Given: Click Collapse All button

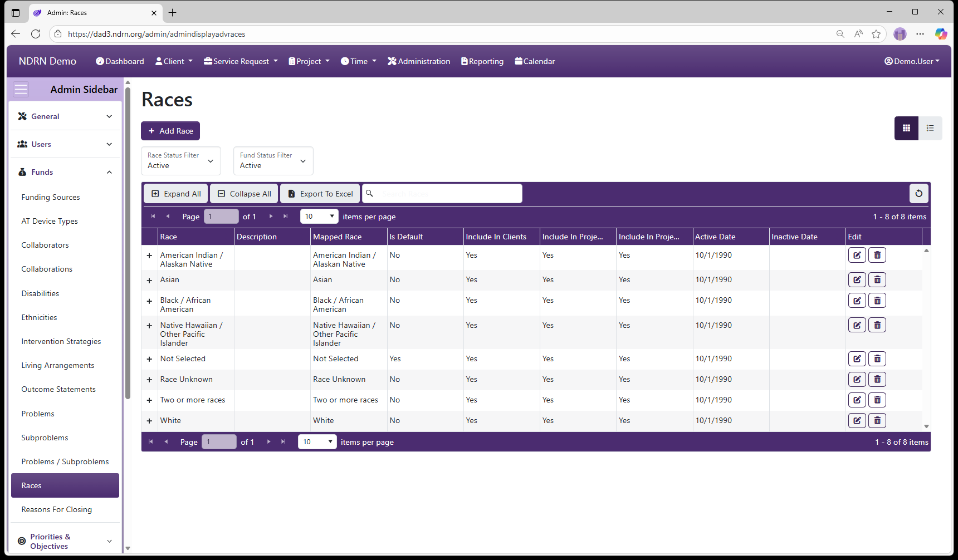Looking at the screenshot, I should click(x=245, y=194).
